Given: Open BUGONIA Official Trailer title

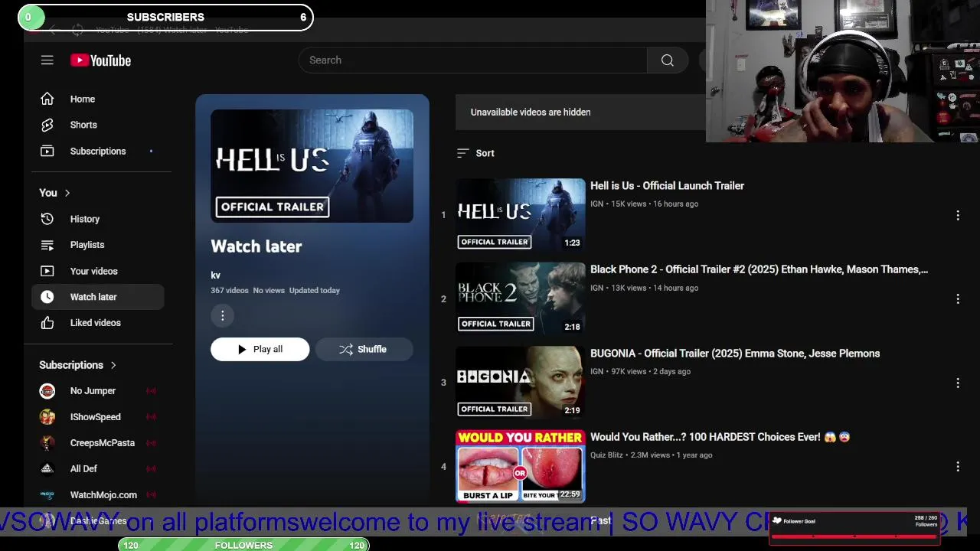Looking at the screenshot, I should pos(735,354).
